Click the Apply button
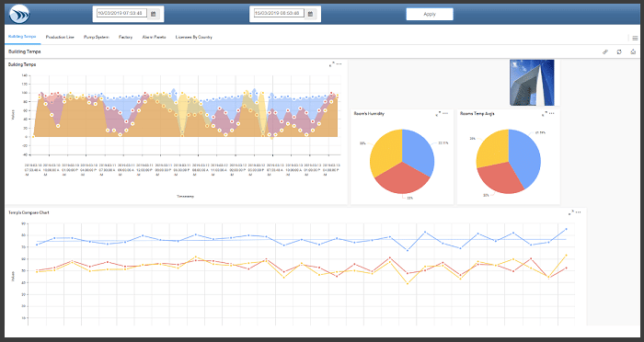Screen dimensions: 644x342 pos(430,14)
